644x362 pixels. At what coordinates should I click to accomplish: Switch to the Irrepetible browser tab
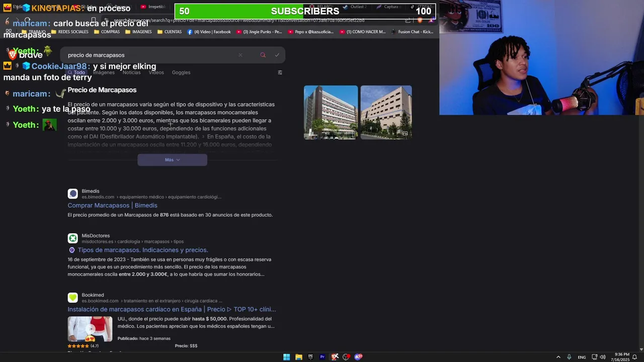tap(153, 7)
